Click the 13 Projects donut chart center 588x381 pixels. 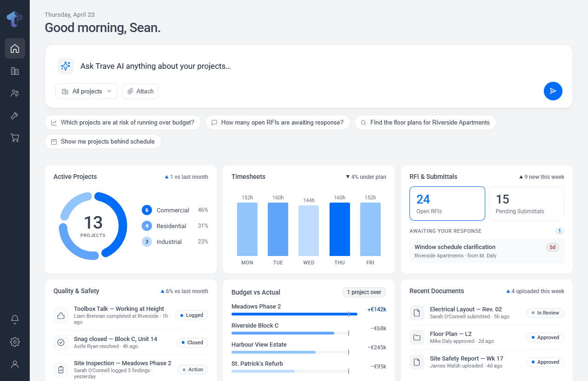[x=93, y=226]
